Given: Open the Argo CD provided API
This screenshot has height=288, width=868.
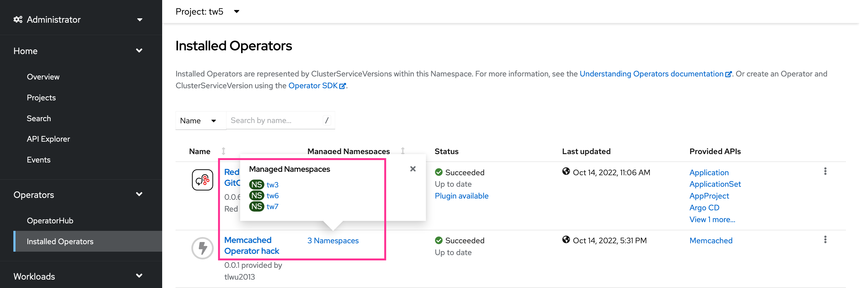Looking at the screenshot, I should (x=704, y=208).
